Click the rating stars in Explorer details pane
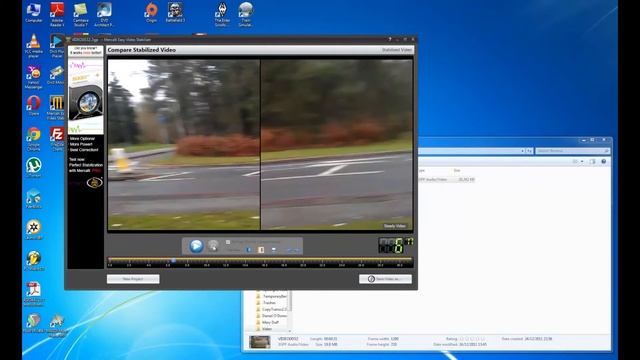Image resolution: width=640 pixels, height=360 pixels. click(x=472, y=339)
